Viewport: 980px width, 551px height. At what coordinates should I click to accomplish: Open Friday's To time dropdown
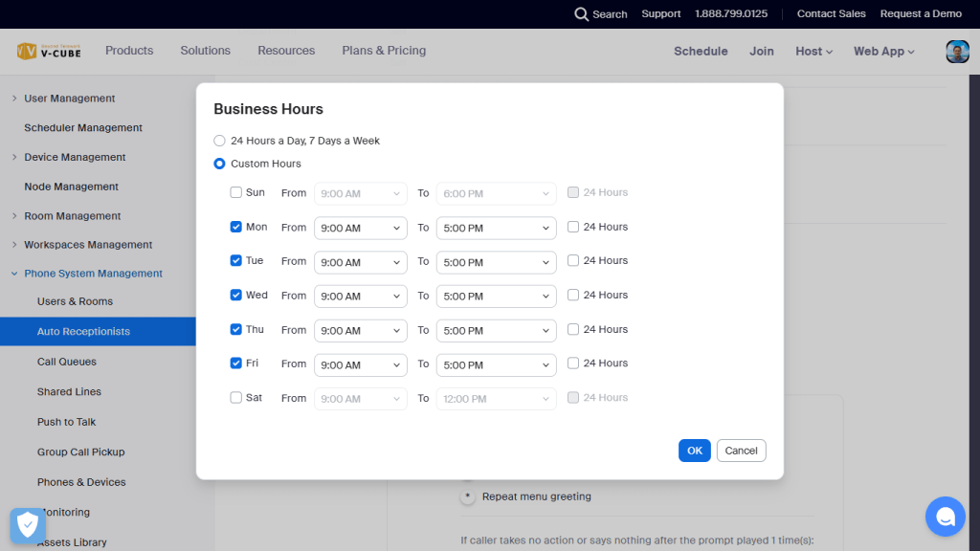tap(496, 364)
